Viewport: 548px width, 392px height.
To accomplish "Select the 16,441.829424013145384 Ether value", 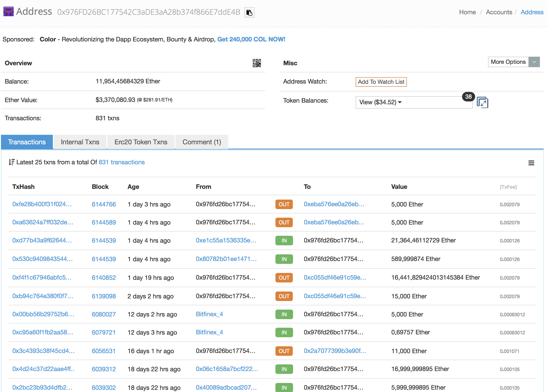I will (436, 278).
